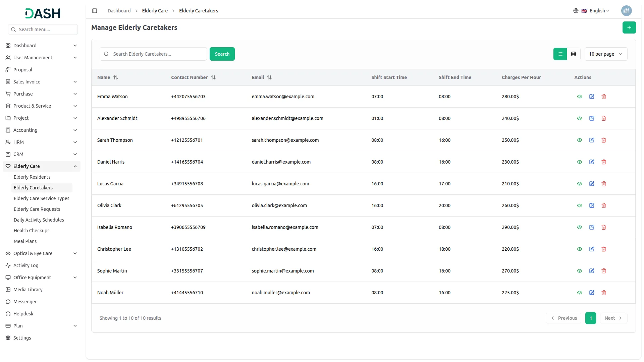Delete Sarah Thompson's record

(604, 140)
